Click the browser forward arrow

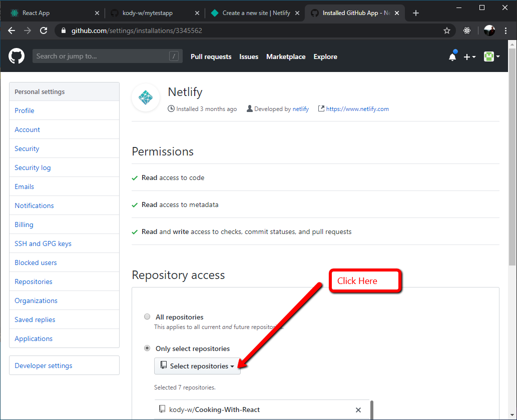click(28, 30)
